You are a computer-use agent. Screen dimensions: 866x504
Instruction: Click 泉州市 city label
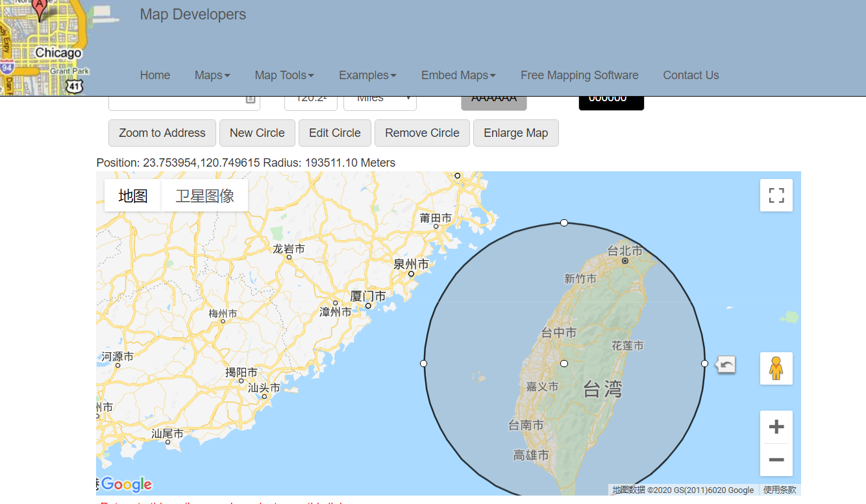(x=411, y=264)
